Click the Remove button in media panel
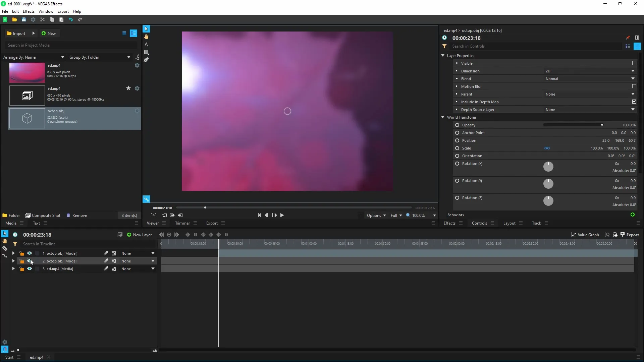The height and width of the screenshot is (362, 644). click(76, 216)
